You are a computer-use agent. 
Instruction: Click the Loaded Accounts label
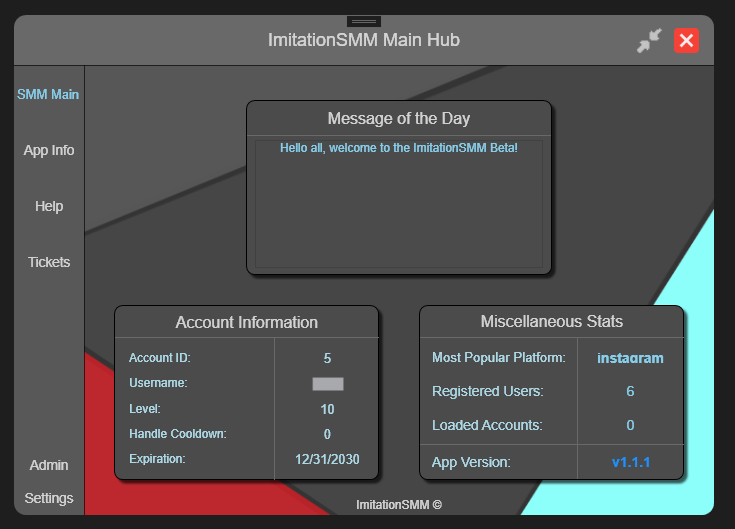tap(487, 425)
